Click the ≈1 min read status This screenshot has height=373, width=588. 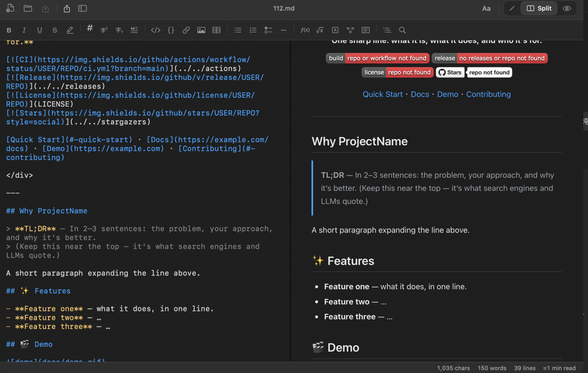(x=559, y=368)
